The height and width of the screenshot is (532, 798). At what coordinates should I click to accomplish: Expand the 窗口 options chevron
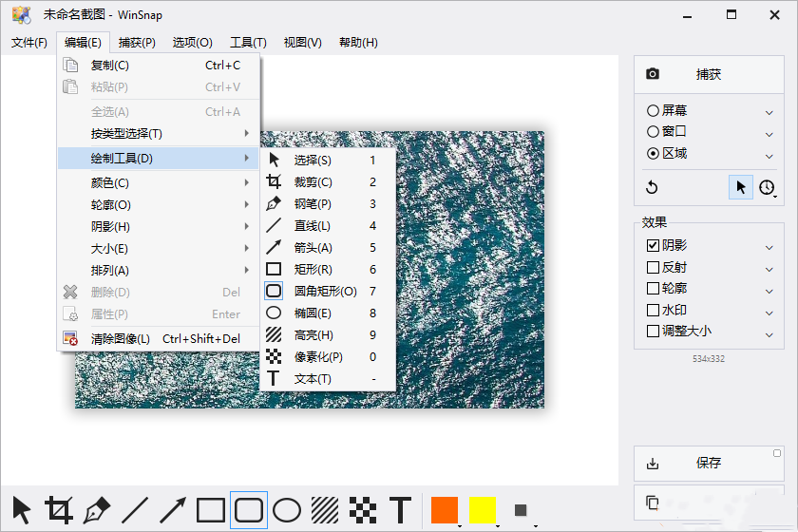(x=769, y=134)
